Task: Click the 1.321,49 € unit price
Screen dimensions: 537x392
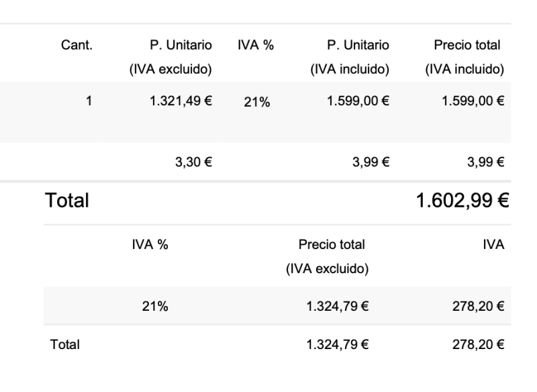Action: (181, 101)
